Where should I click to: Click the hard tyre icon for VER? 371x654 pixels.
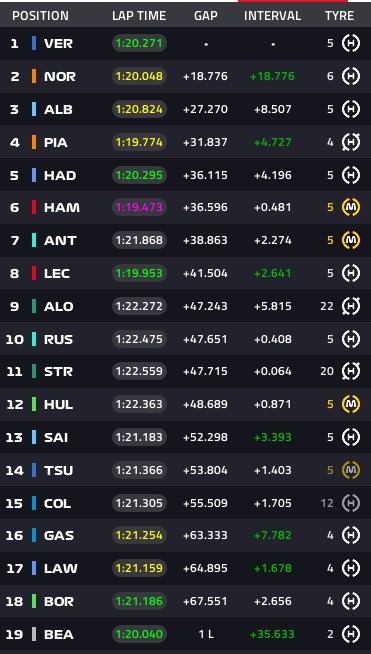pyautogui.click(x=351, y=43)
